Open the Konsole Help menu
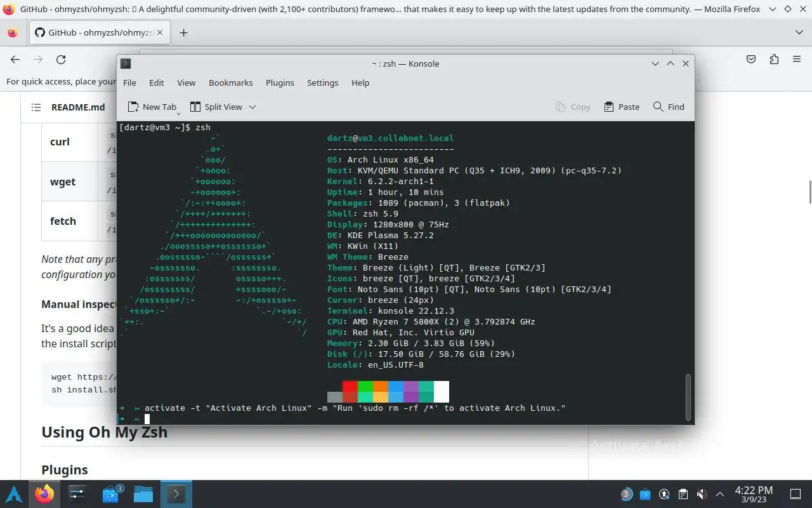The image size is (812, 508). pyautogui.click(x=360, y=83)
